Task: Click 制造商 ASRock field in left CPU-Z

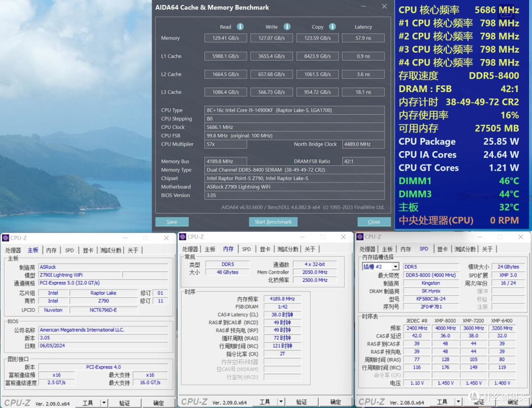Action: 103,267
